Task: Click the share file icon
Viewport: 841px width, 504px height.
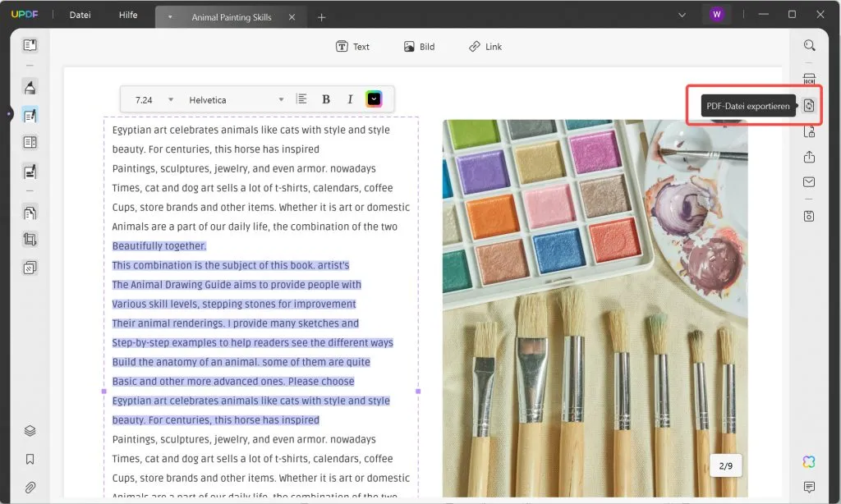Action: point(810,157)
